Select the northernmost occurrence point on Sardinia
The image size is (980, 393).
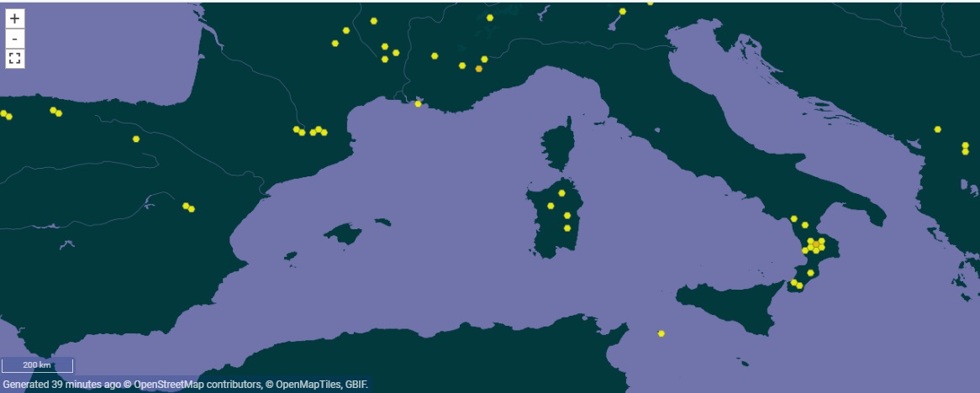(562, 193)
